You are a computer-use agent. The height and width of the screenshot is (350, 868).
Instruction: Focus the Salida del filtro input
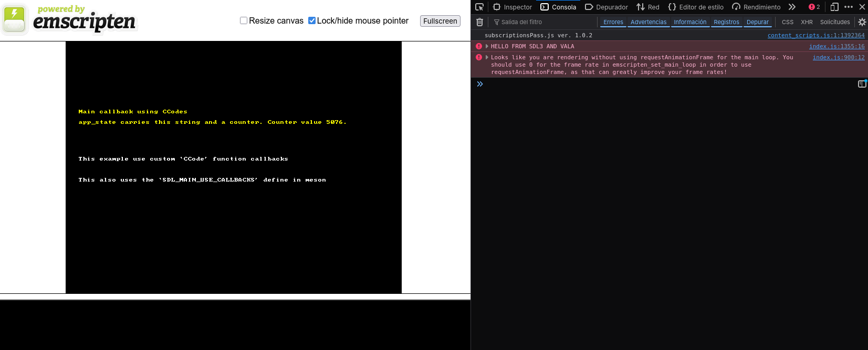point(543,22)
